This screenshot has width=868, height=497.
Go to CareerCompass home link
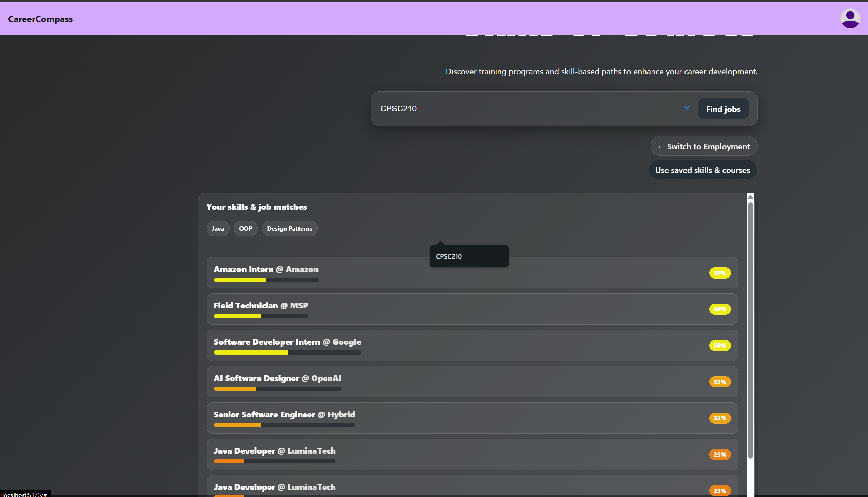point(40,19)
